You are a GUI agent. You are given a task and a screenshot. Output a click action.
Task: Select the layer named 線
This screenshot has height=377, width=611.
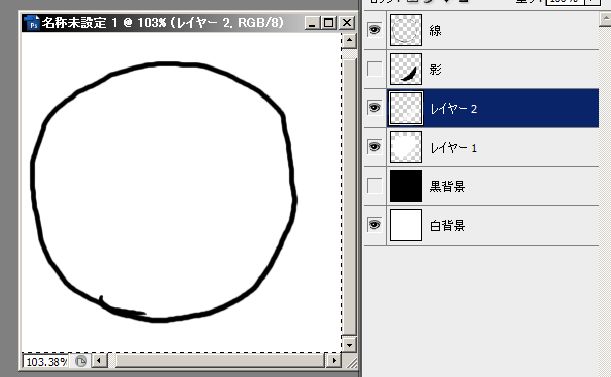click(x=435, y=30)
